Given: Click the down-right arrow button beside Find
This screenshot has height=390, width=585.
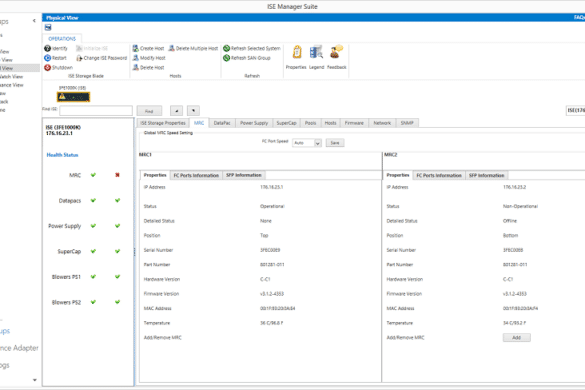Looking at the screenshot, I should pyautogui.click(x=193, y=111).
